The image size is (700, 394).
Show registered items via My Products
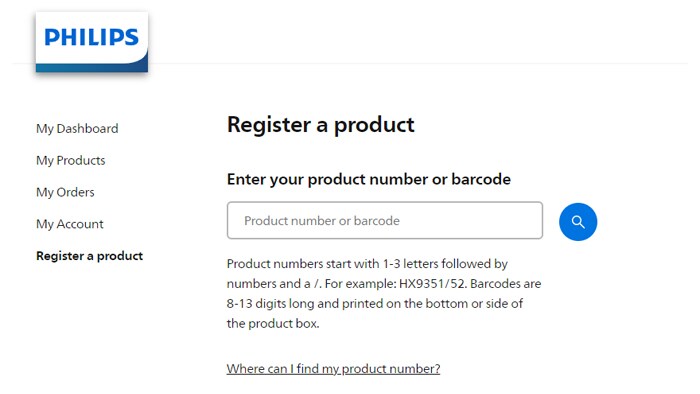[x=71, y=161]
